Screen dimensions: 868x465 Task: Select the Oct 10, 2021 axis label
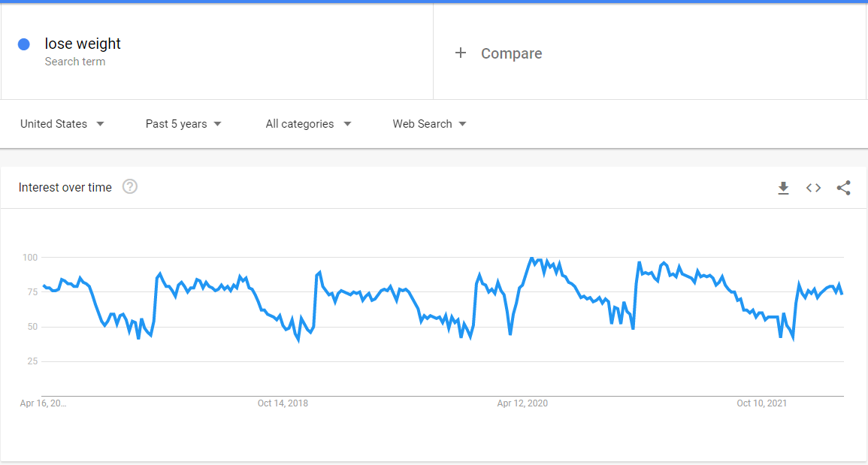click(x=761, y=403)
